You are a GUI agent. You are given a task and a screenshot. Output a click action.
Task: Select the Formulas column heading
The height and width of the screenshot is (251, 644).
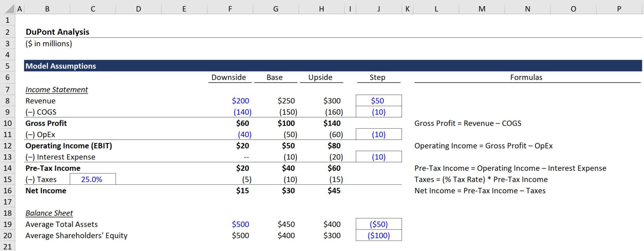[526, 78]
